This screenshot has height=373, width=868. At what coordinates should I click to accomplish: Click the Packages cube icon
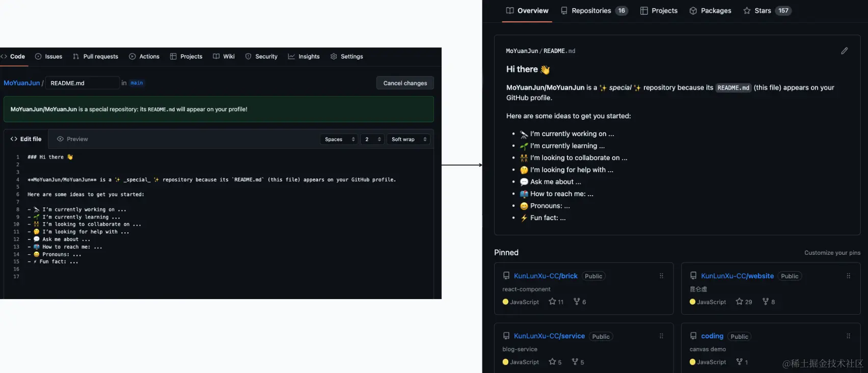point(693,11)
